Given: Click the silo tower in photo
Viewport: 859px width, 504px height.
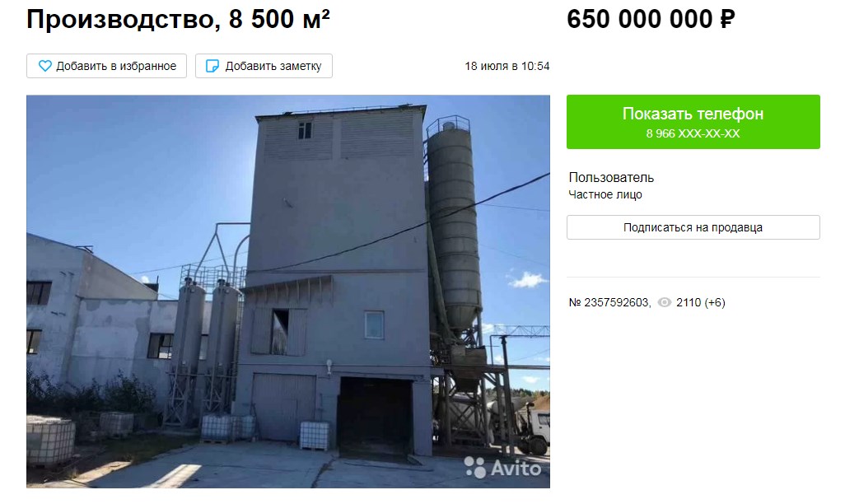Looking at the screenshot, I should [x=452, y=225].
